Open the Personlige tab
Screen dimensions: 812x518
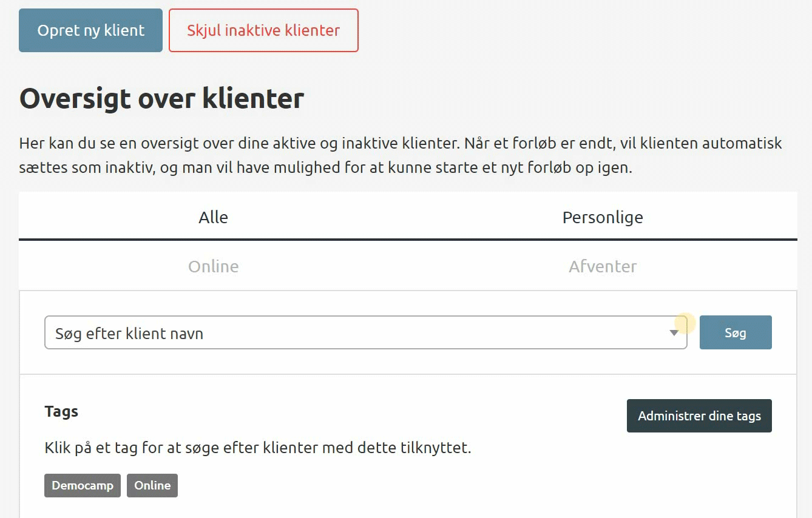(602, 217)
